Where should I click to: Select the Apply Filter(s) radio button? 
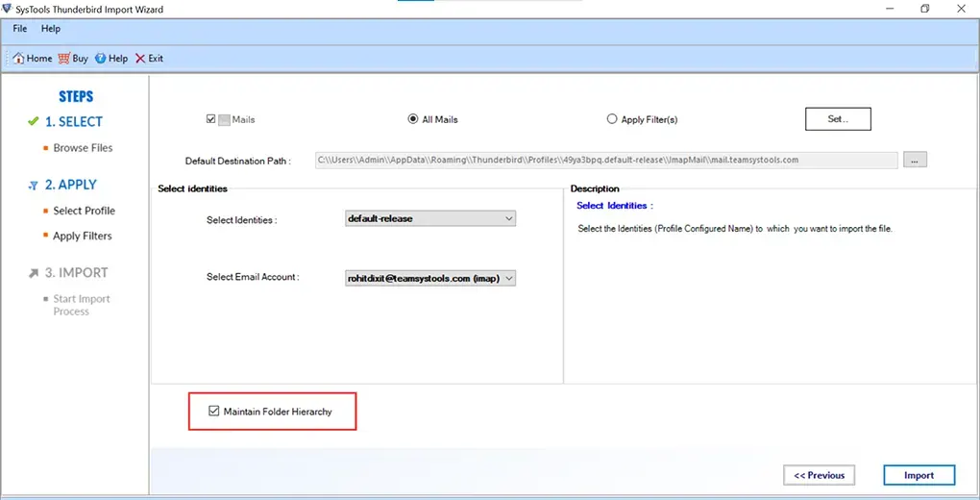612,119
